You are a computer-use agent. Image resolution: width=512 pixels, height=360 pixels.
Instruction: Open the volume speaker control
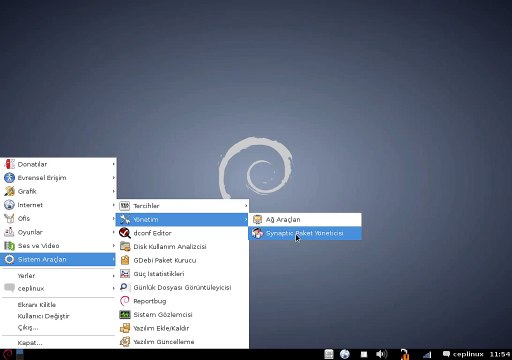[382, 354]
